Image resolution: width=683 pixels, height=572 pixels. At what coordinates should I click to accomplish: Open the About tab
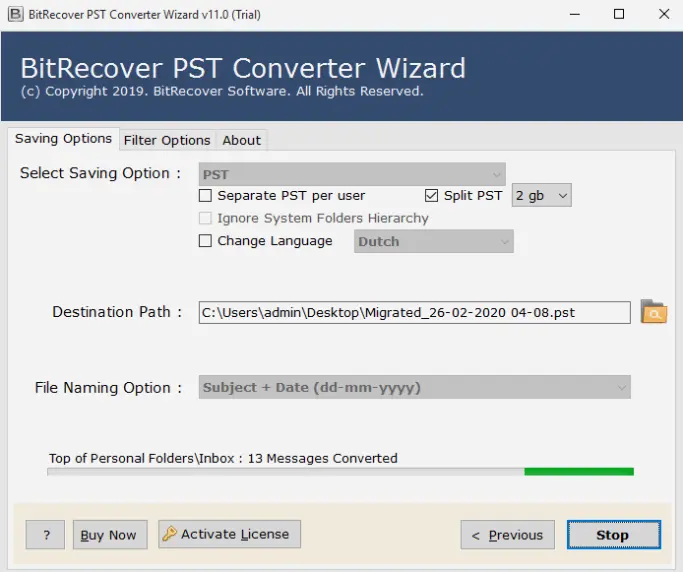coord(241,140)
